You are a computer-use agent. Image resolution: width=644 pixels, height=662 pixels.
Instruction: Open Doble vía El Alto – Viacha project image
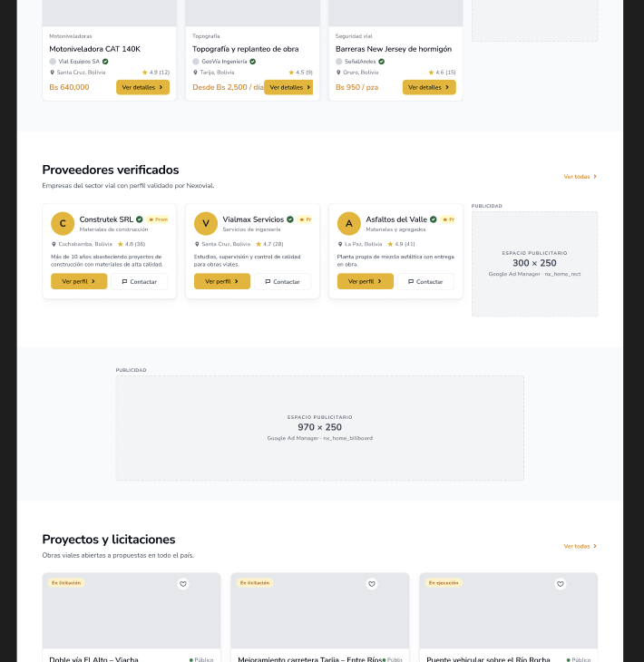click(x=132, y=610)
